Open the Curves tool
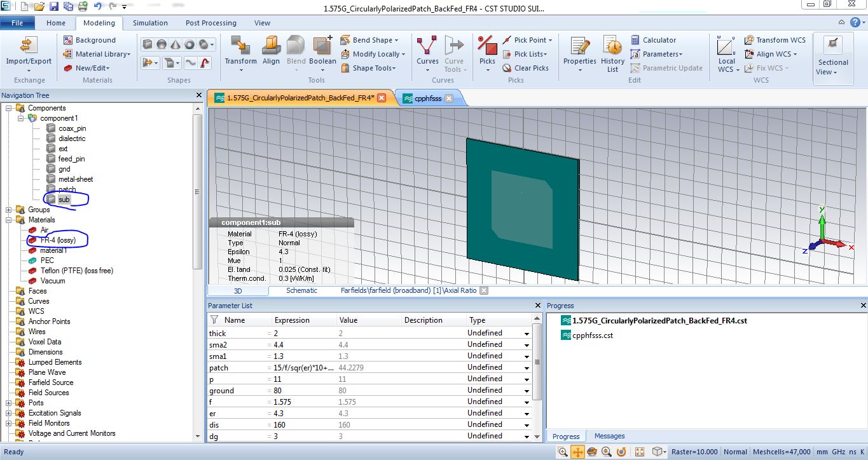The height and width of the screenshot is (460, 868). tap(427, 54)
